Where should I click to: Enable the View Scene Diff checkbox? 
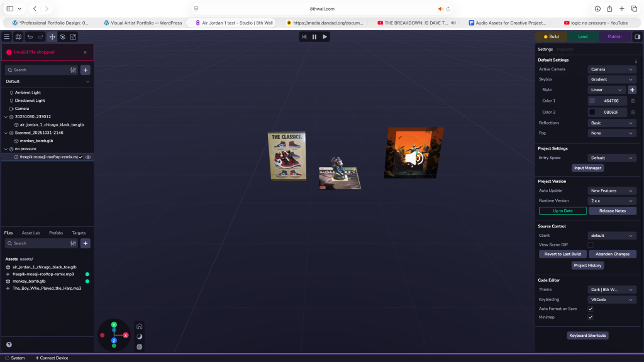point(591,244)
